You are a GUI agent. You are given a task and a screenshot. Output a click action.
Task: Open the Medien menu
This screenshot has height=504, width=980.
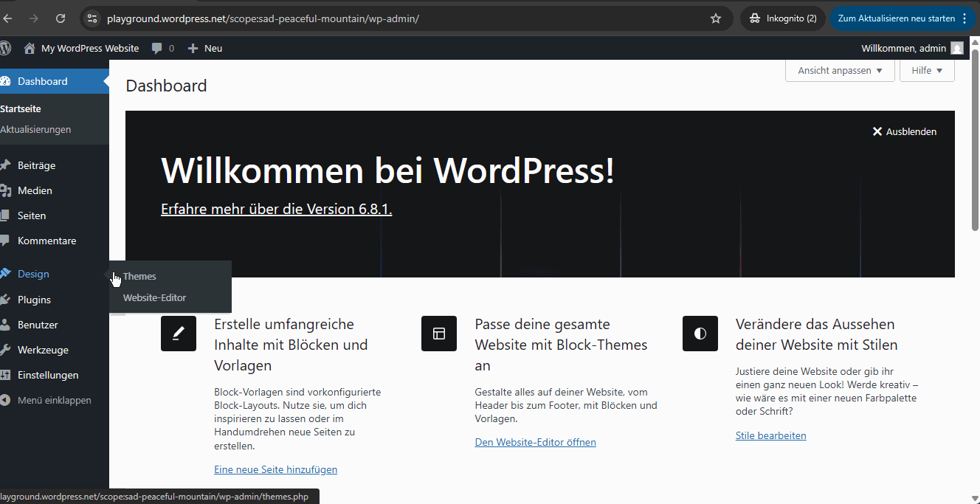(55, 190)
